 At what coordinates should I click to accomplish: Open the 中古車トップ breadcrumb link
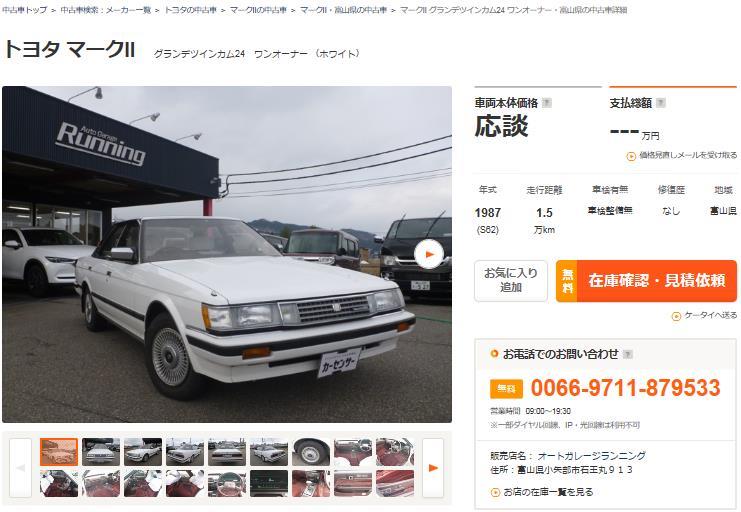pos(25,10)
